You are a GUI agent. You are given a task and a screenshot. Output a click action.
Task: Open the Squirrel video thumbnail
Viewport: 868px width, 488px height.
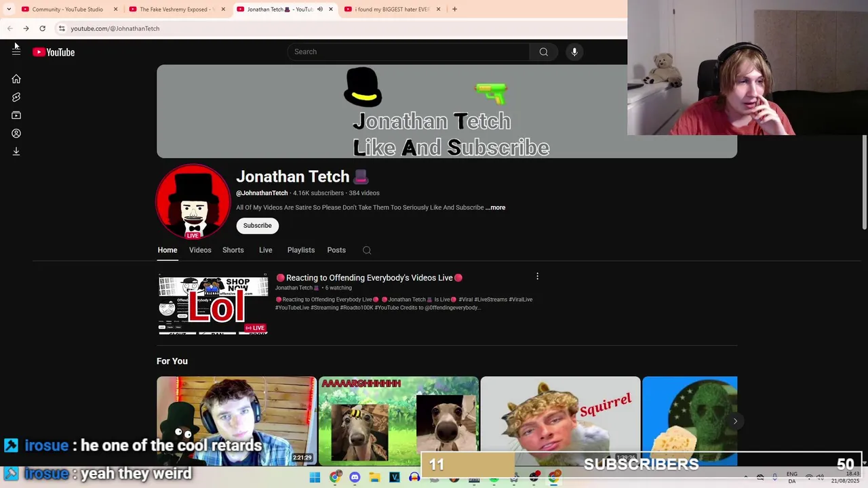(560, 421)
